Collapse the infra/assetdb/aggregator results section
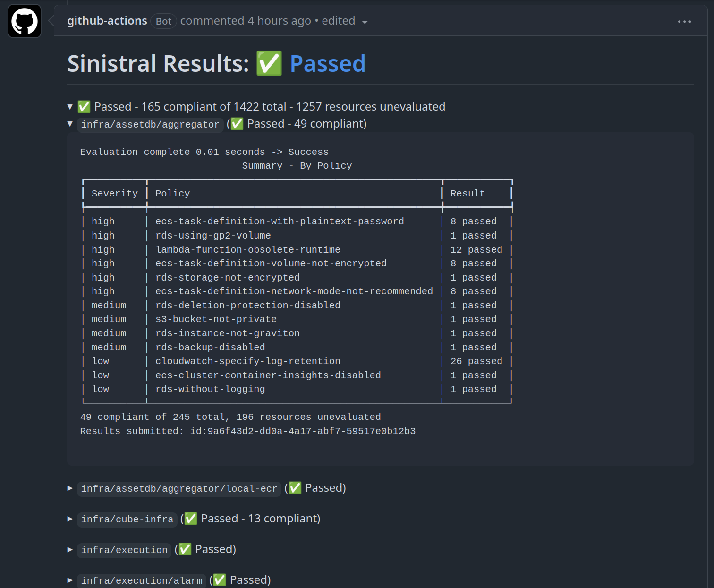 [x=69, y=124]
